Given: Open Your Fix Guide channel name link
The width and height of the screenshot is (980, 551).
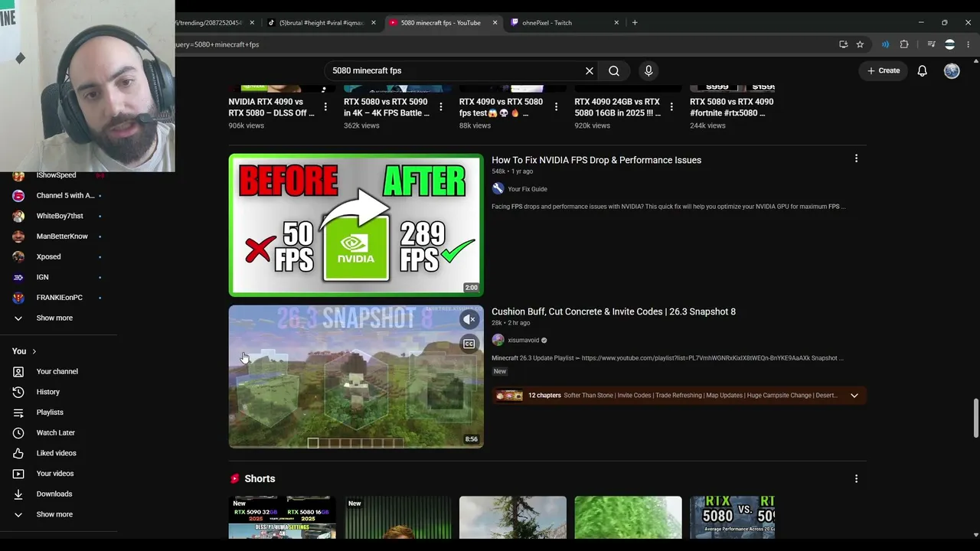Looking at the screenshot, I should click(528, 189).
